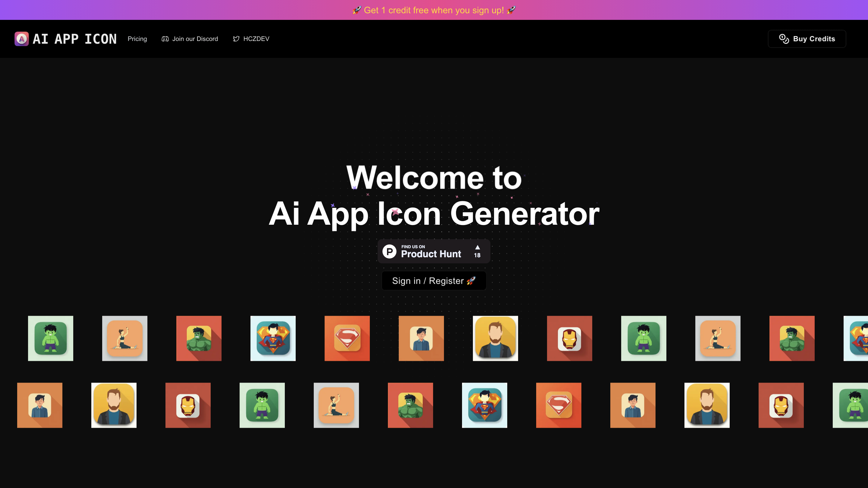Select the bearded man avatar icon sample
The image size is (868, 488).
495,338
